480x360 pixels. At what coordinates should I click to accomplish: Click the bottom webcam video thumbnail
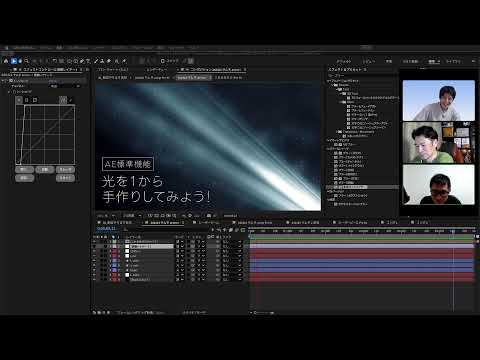[x=439, y=184]
